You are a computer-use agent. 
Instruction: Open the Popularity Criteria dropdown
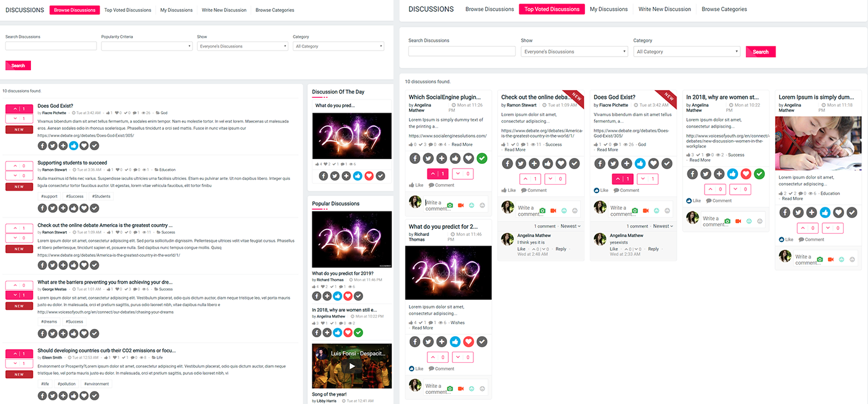click(147, 46)
